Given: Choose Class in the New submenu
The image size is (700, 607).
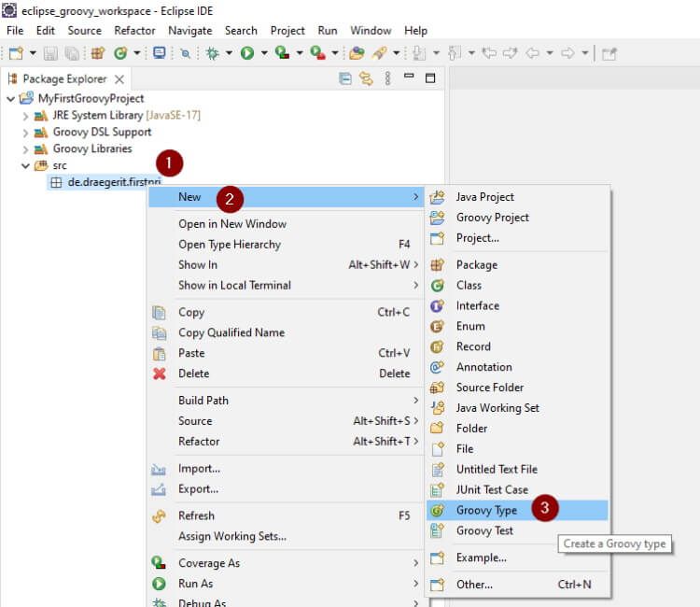Looking at the screenshot, I should pos(469,286).
